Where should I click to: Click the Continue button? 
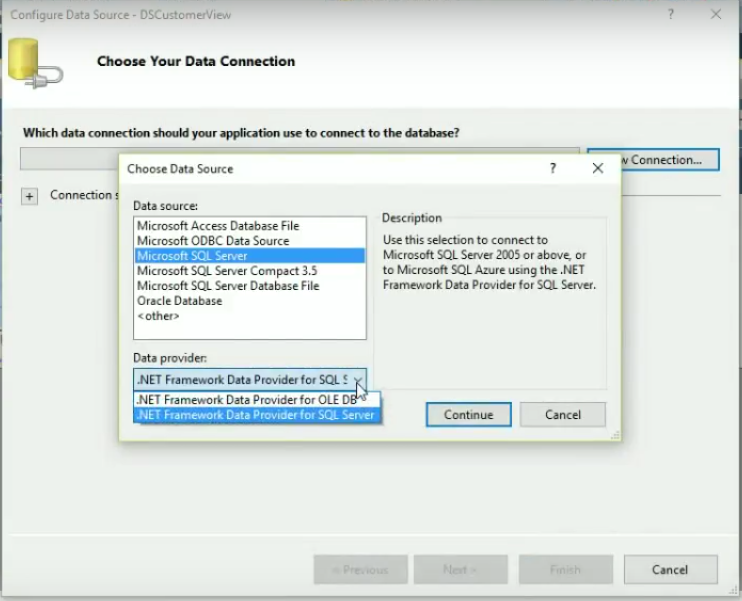point(468,415)
